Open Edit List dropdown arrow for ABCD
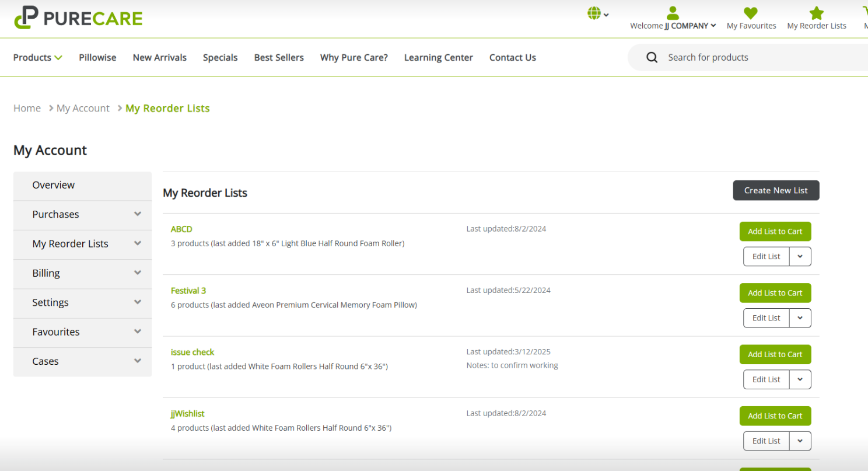 [800, 256]
